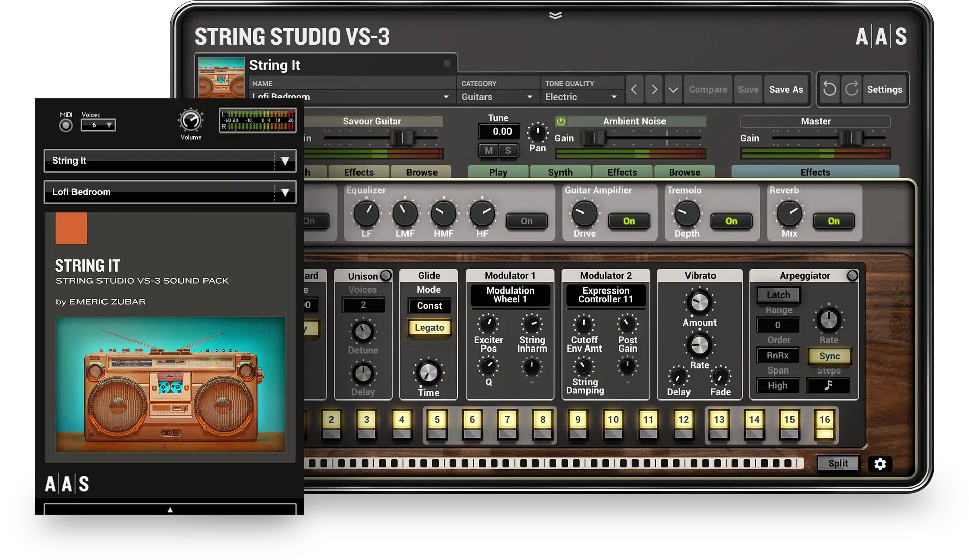Open the Name preset dropdown
Image resolution: width=969 pixels, height=560 pixels.
click(351, 97)
